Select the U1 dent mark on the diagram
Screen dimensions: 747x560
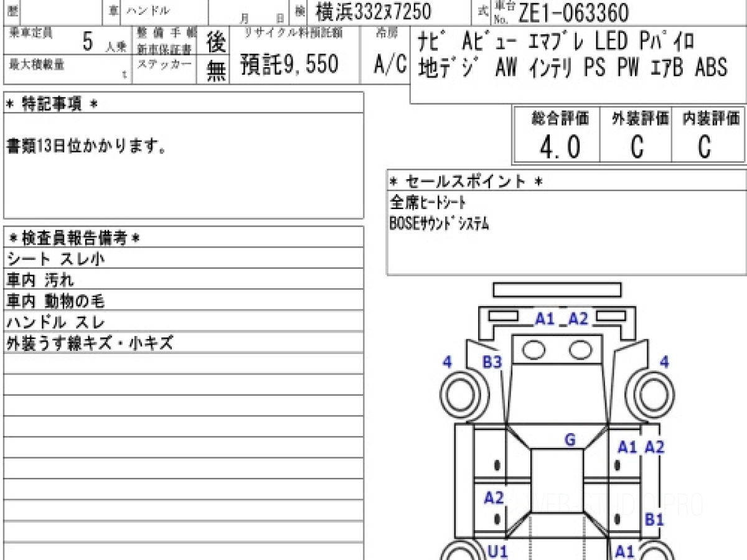coord(497,551)
